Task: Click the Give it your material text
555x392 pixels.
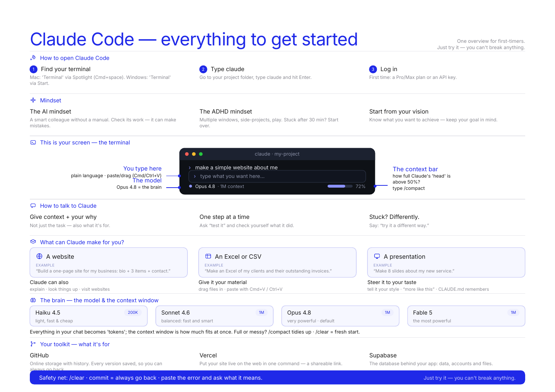Action: tap(223, 283)
